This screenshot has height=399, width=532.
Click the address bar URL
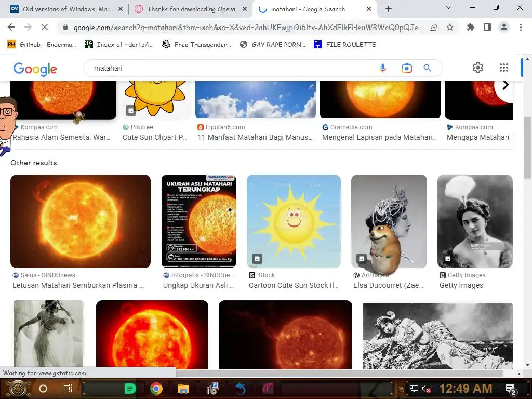(248, 28)
